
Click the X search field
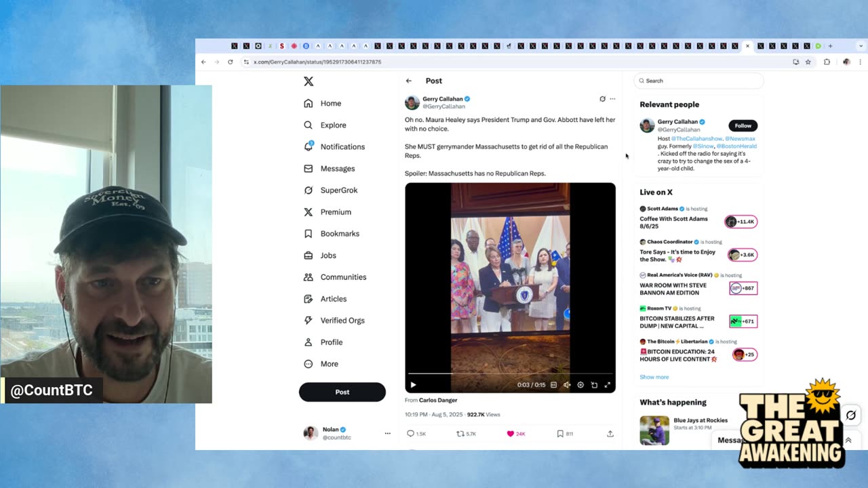pyautogui.click(x=698, y=81)
